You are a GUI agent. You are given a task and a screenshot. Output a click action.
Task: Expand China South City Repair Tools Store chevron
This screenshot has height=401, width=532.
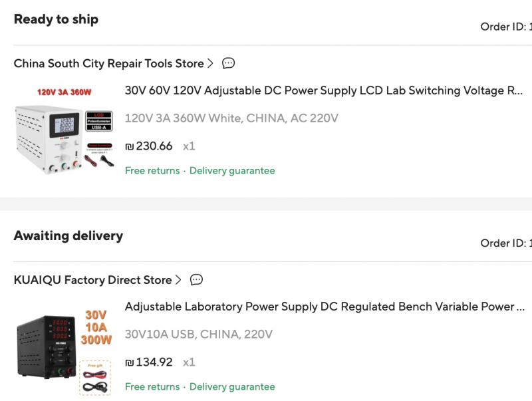coord(210,64)
